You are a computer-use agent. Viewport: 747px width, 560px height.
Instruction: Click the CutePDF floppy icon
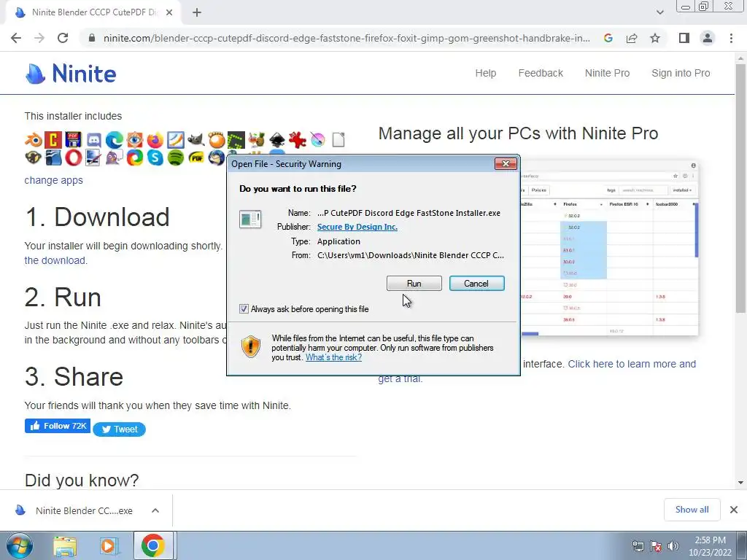pos(74,140)
